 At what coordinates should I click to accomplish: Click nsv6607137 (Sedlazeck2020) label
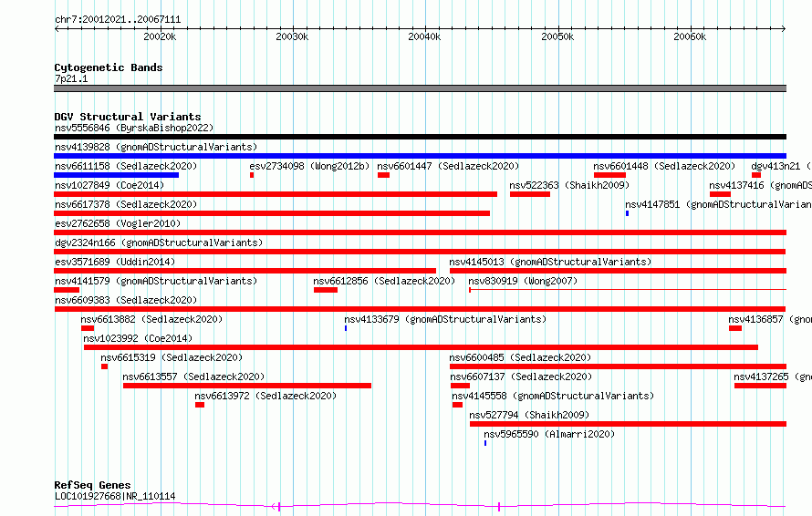pos(521,377)
